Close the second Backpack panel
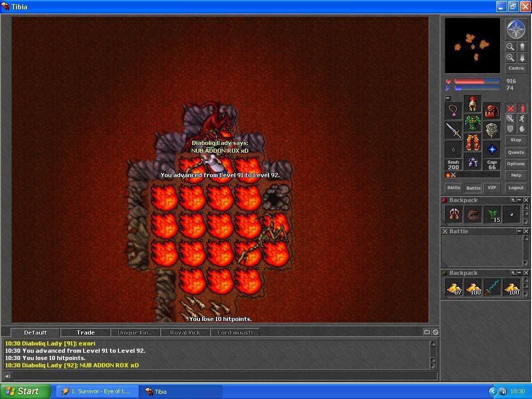This screenshot has width=532, height=399. (526, 273)
